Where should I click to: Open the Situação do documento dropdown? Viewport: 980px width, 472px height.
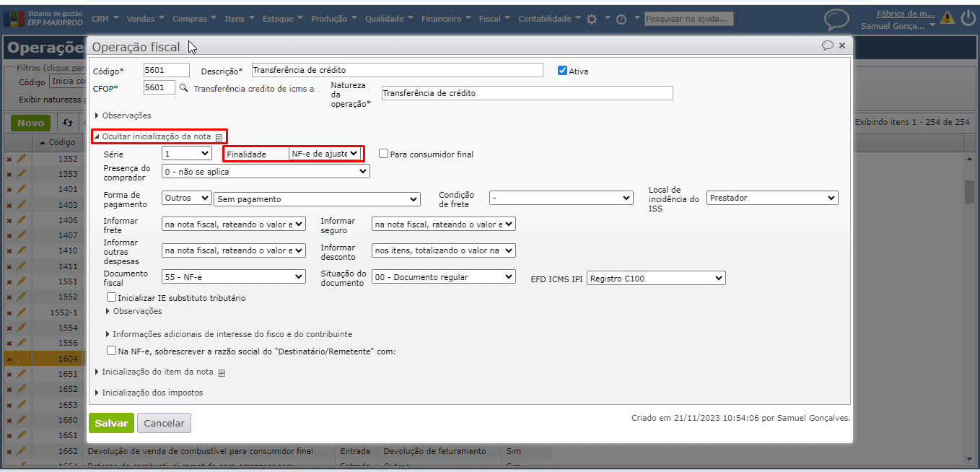click(x=444, y=277)
